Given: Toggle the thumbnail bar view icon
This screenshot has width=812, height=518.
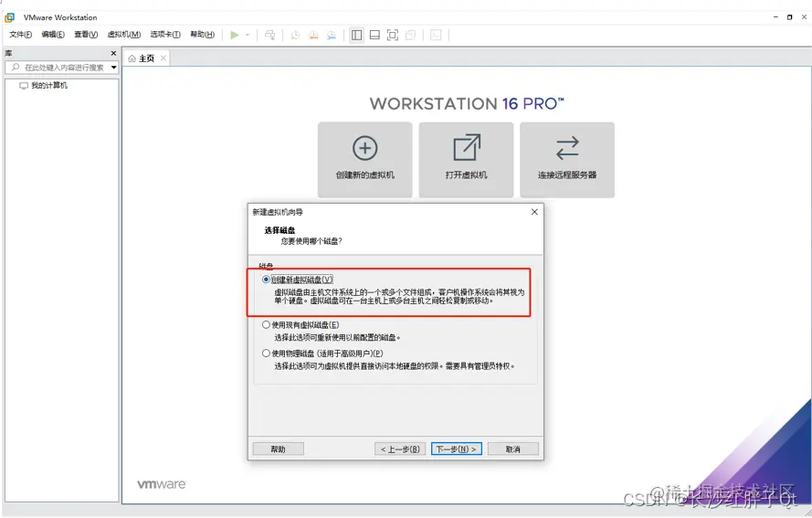Looking at the screenshot, I should [x=374, y=35].
